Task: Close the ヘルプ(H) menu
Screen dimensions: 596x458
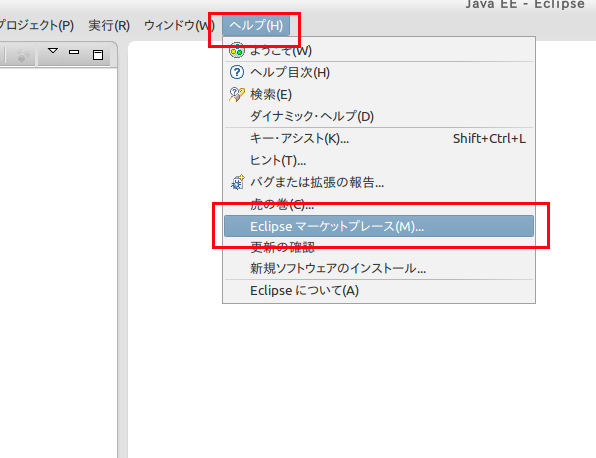Action: (256, 25)
